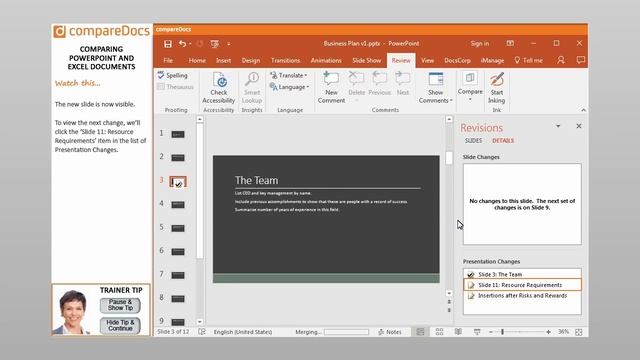Zoom in with the plus button
This screenshot has width=640, height=360.
(x=549, y=332)
